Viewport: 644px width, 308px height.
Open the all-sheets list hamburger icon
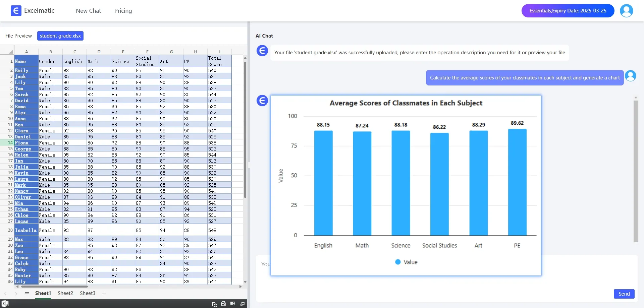pos(27,294)
